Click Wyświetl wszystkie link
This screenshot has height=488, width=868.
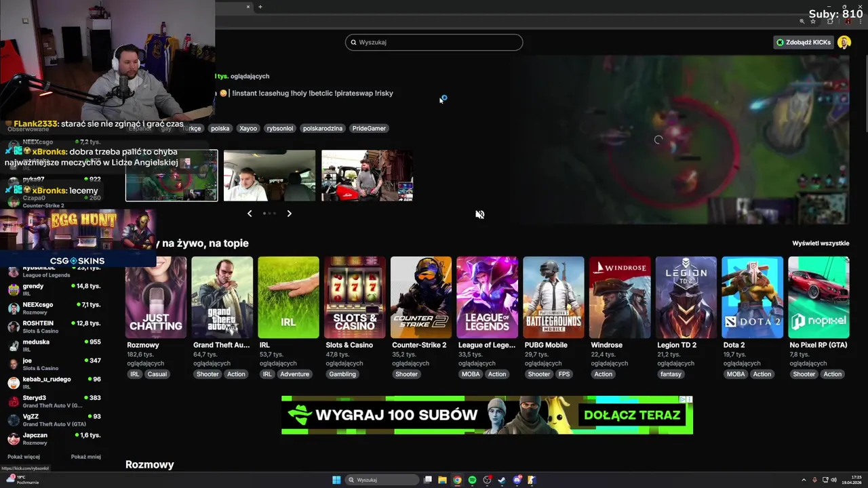click(x=821, y=243)
